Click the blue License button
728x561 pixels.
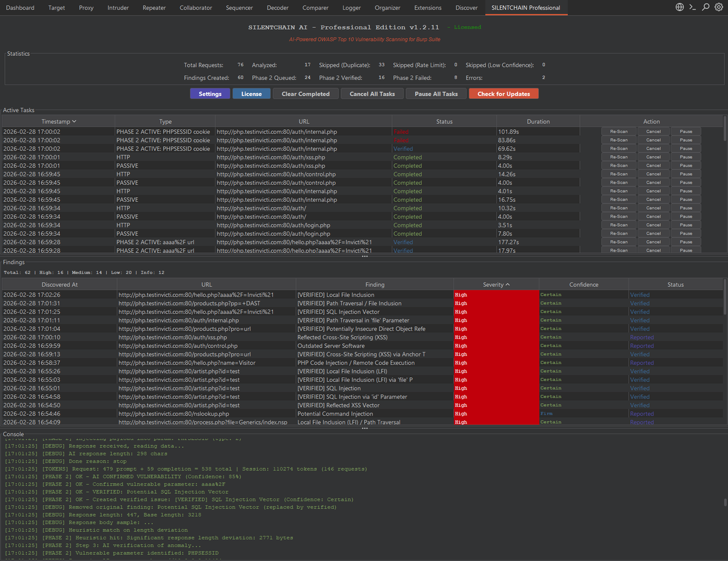click(x=251, y=94)
